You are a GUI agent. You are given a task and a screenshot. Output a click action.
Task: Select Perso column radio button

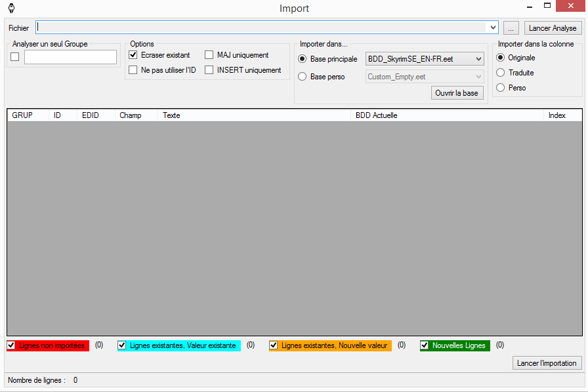coord(501,88)
